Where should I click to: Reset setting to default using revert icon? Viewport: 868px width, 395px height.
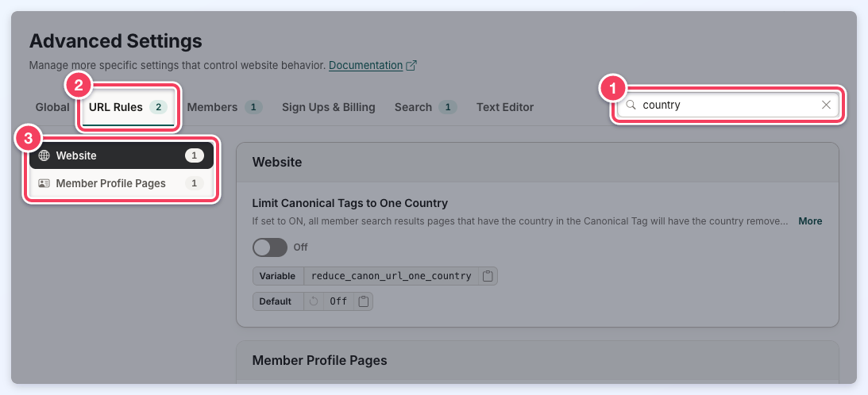[x=314, y=301]
